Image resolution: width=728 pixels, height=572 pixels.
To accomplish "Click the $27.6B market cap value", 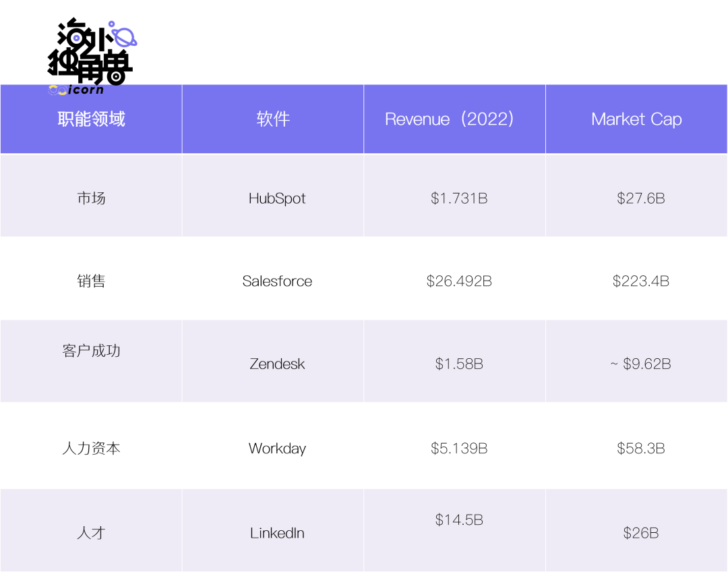I will pos(641,198).
